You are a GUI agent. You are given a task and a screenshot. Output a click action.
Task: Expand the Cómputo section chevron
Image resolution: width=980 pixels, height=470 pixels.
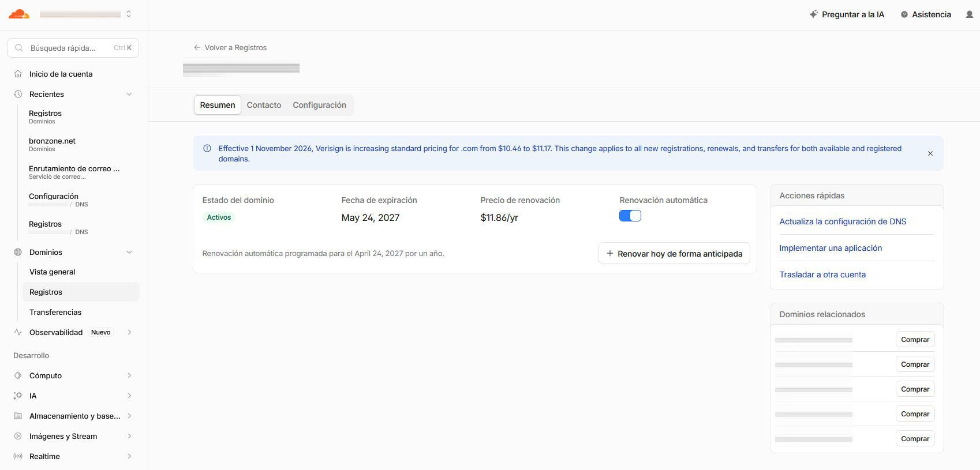(129, 375)
